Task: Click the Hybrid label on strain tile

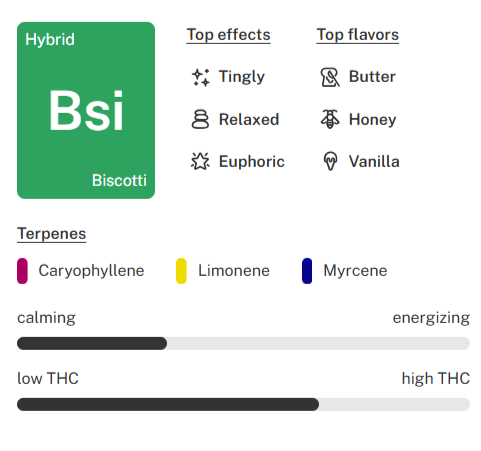Action: (x=50, y=40)
